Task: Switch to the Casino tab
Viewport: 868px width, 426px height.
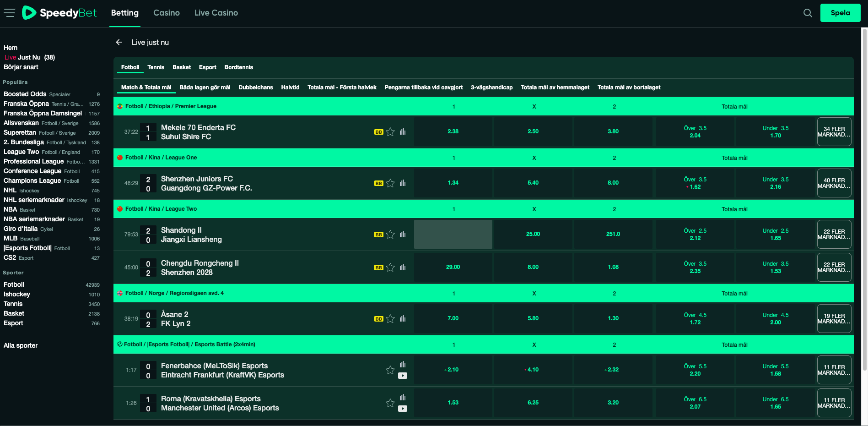Action: pos(167,13)
